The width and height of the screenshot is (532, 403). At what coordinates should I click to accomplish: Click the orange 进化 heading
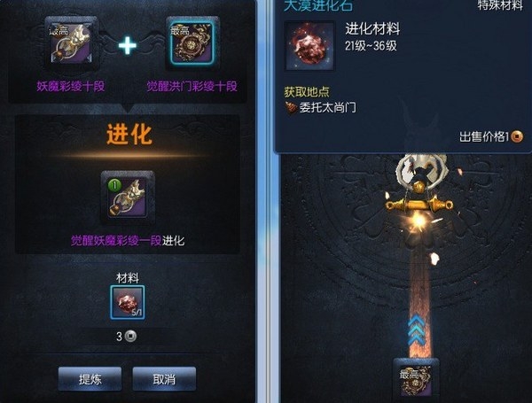(x=129, y=135)
